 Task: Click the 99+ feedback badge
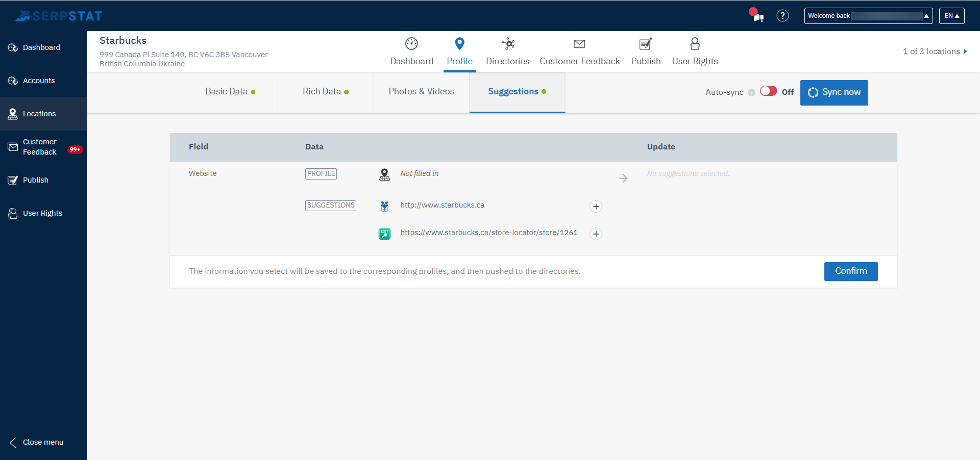click(75, 149)
